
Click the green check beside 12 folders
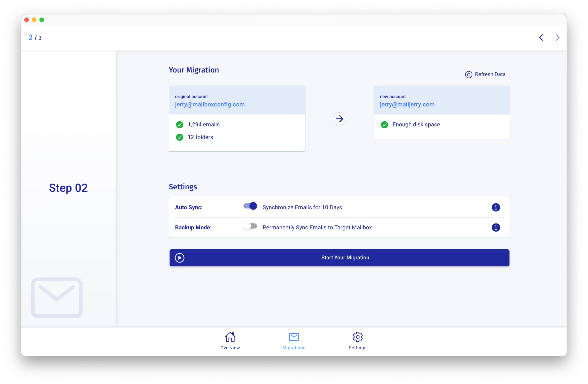coord(180,137)
